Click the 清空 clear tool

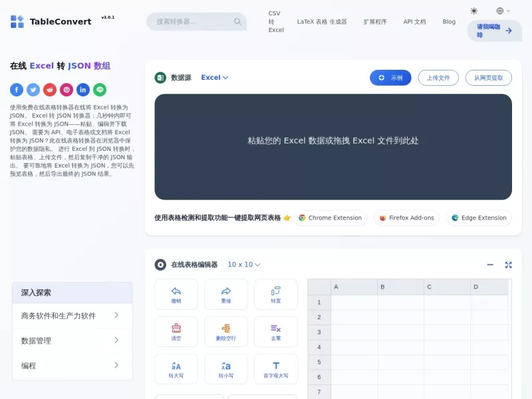(176, 332)
